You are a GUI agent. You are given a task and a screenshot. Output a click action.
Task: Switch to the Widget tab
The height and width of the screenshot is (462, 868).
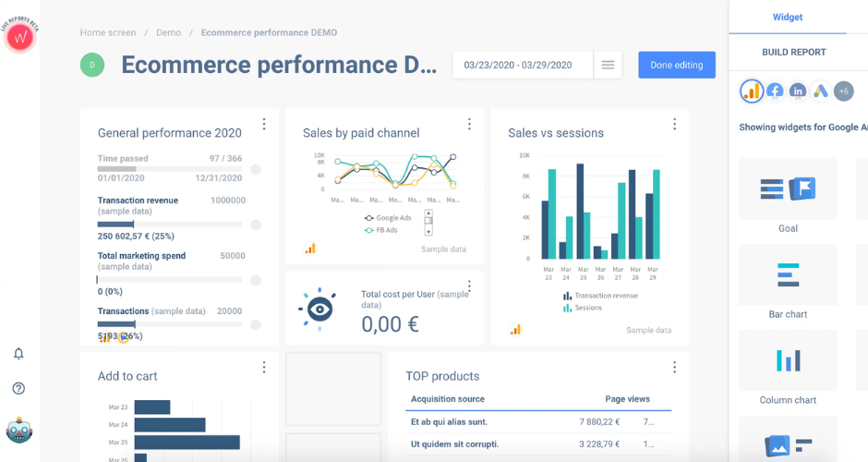788,17
